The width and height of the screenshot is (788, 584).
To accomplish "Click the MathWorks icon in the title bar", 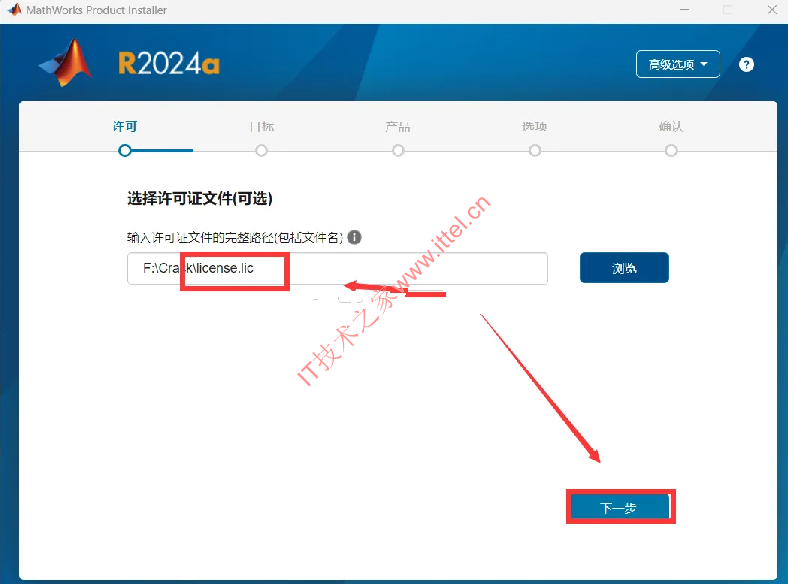I will pos(15,10).
